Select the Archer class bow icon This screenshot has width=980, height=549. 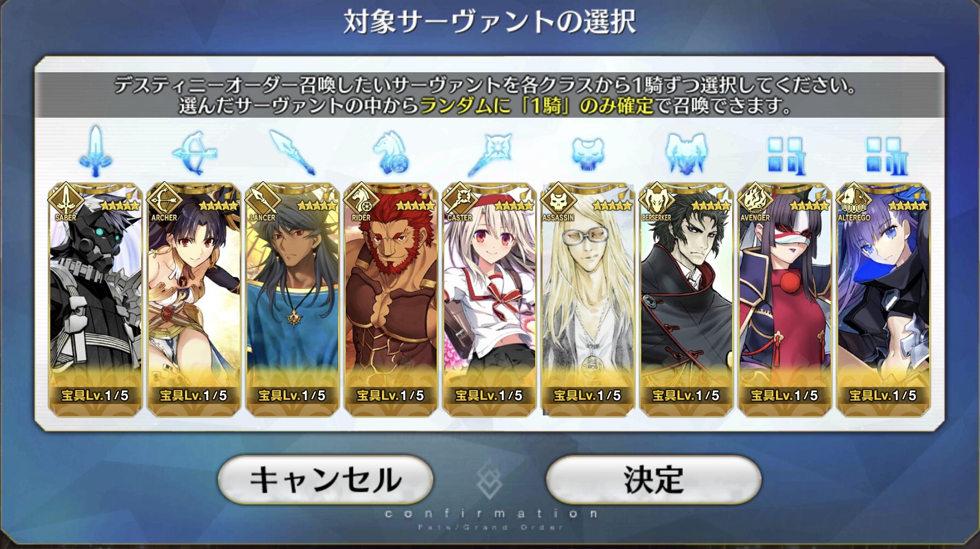pos(194,153)
